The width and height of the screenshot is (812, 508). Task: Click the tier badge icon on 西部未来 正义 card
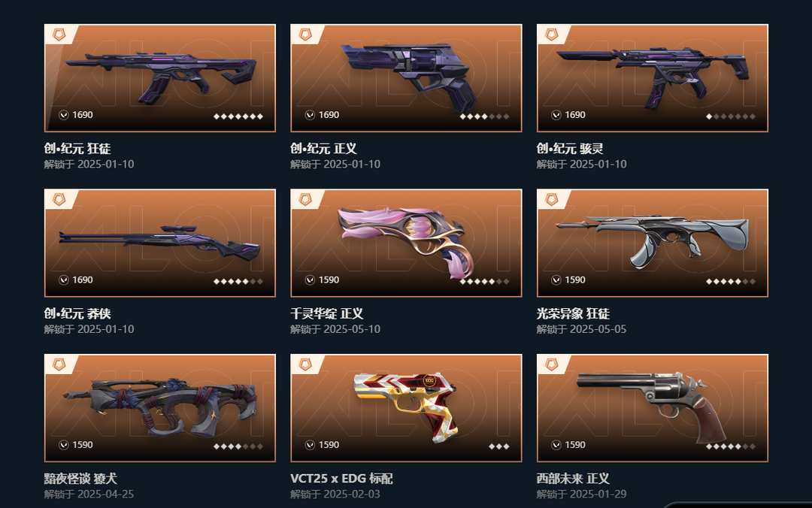coord(552,365)
